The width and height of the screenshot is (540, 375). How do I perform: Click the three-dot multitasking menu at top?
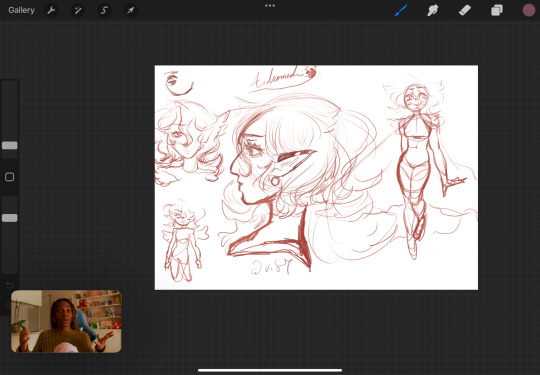[270, 6]
